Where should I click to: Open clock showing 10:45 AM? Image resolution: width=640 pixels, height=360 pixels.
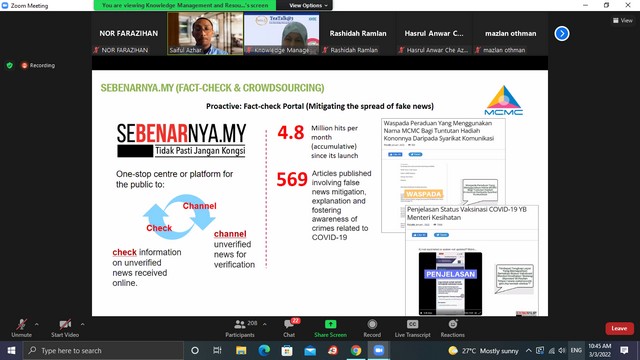(600, 351)
